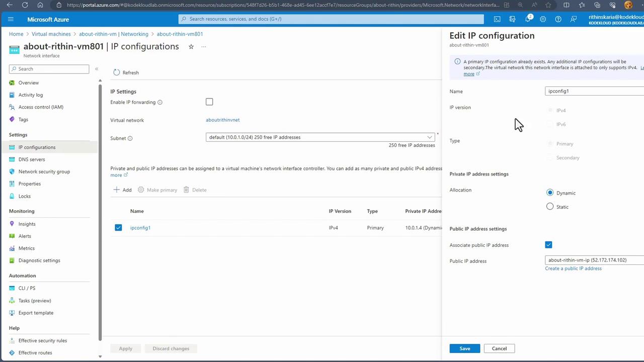Open the ipconfig1 link in the table
644x362 pixels.
(x=140, y=228)
